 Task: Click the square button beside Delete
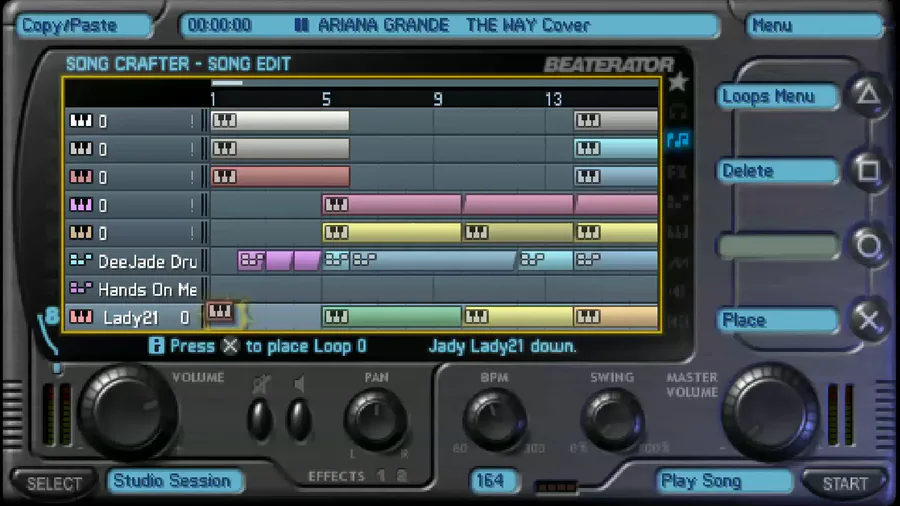click(x=868, y=170)
